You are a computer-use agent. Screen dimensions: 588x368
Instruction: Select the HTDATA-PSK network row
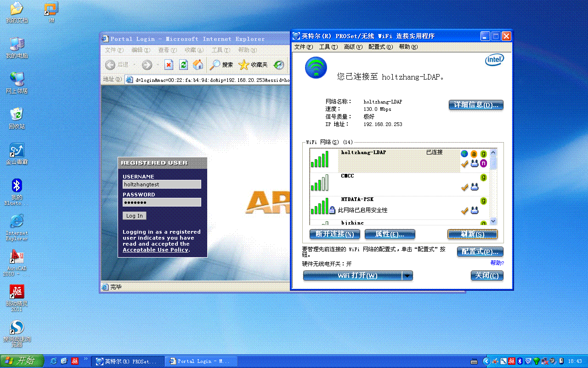pyautogui.click(x=399, y=207)
